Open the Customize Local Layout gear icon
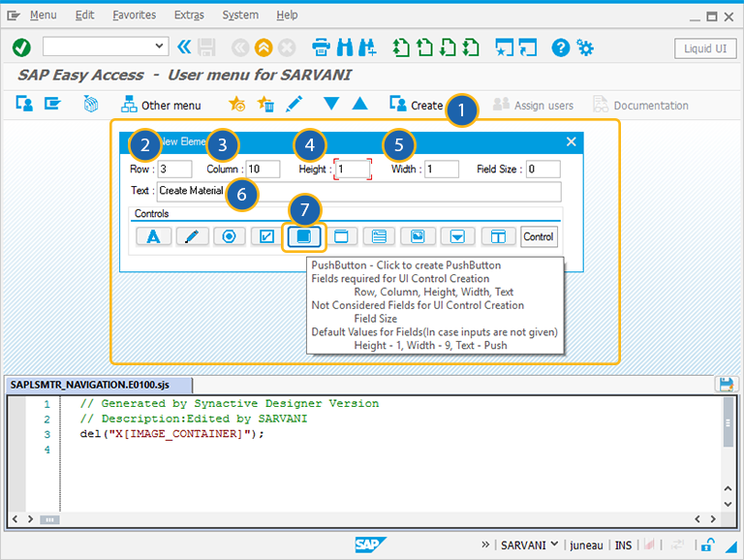 click(584, 47)
